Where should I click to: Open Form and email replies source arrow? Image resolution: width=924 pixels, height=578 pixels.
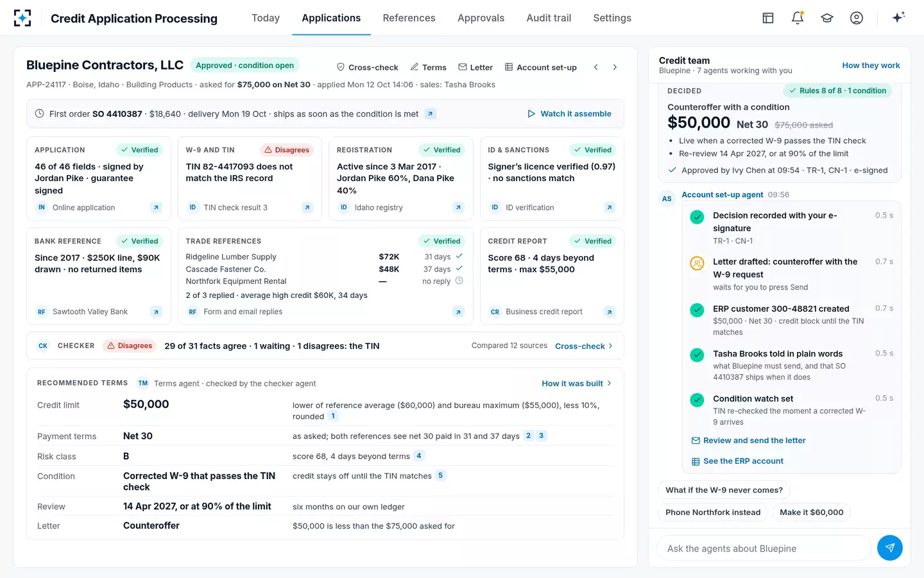(x=458, y=311)
